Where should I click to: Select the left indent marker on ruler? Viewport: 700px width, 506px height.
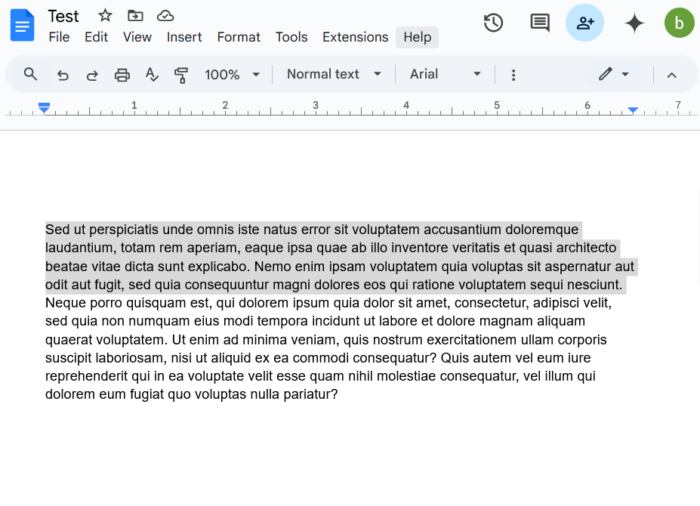(x=44, y=108)
